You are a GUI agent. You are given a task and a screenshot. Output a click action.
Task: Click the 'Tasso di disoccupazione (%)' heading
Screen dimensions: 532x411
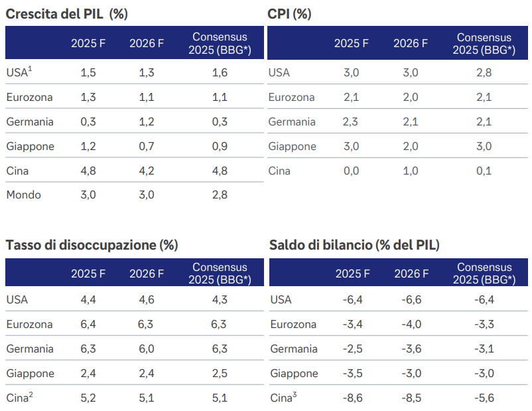(92, 245)
